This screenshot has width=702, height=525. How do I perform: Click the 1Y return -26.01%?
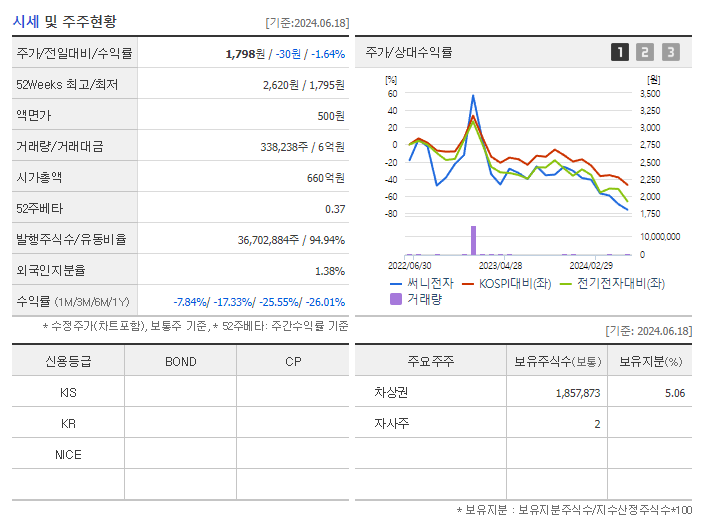click(325, 302)
